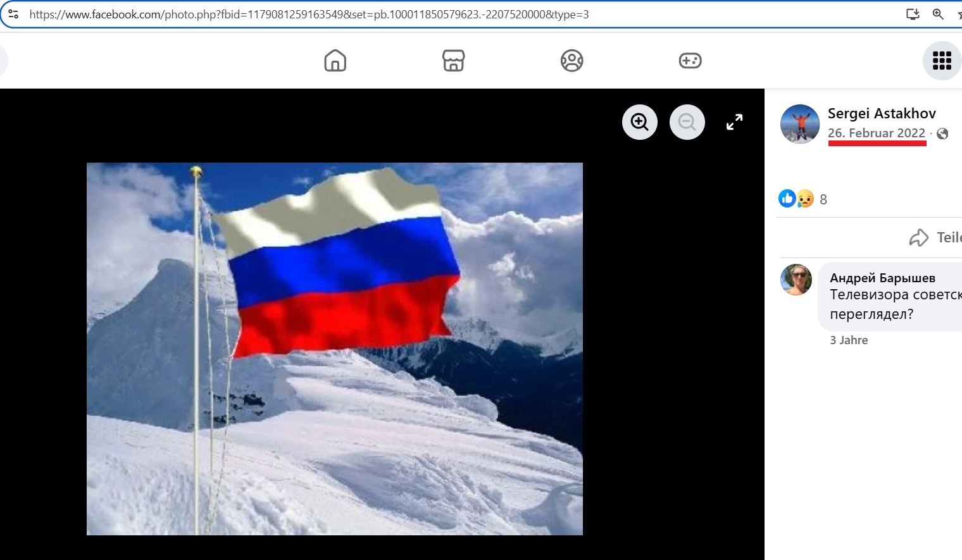View site information in the address bar
The height and width of the screenshot is (560, 962).
[x=13, y=14]
